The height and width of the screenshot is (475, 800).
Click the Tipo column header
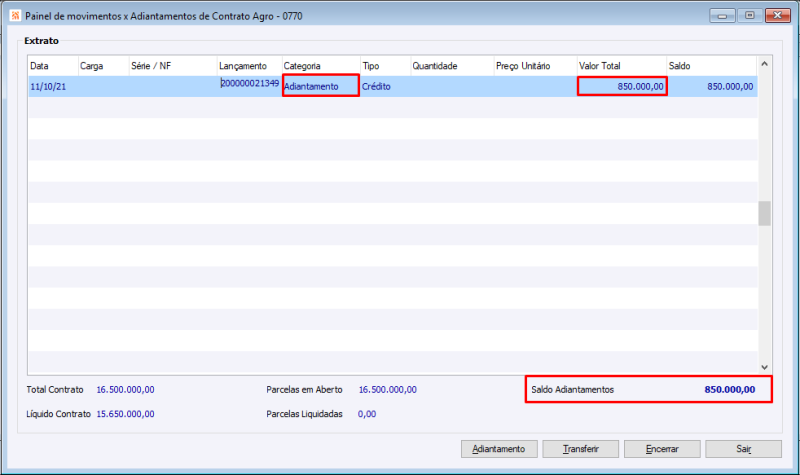coord(386,66)
